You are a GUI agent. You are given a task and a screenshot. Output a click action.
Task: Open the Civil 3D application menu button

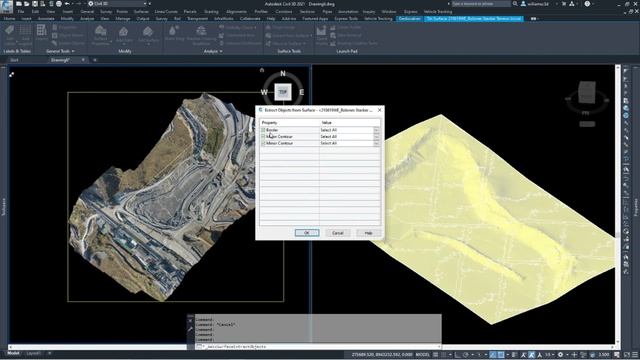click(6, 6)
